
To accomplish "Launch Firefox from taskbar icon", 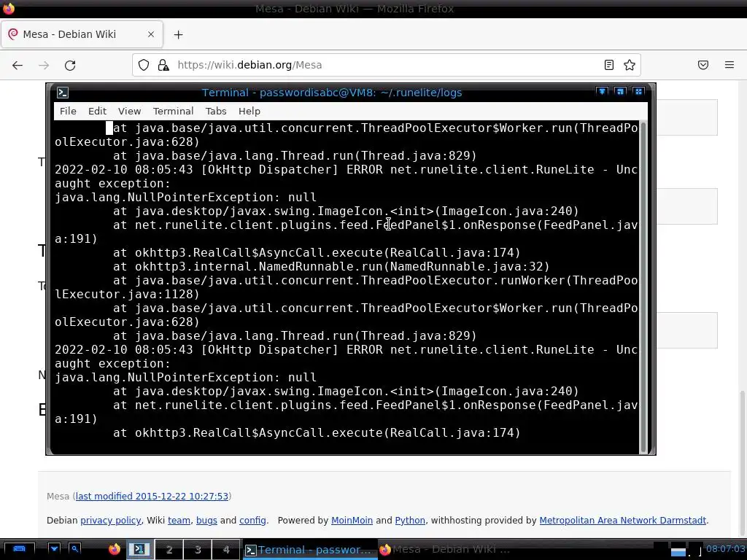I will click(x=115, y=550).
